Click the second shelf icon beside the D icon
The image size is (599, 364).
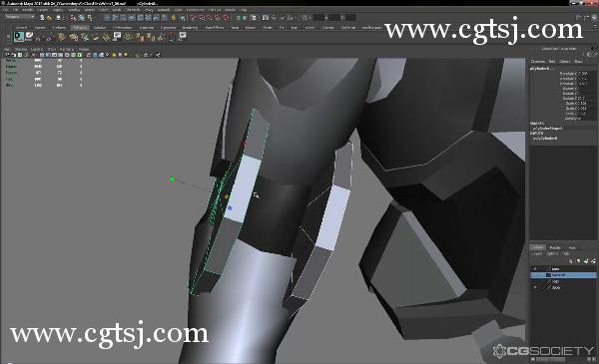29,37
